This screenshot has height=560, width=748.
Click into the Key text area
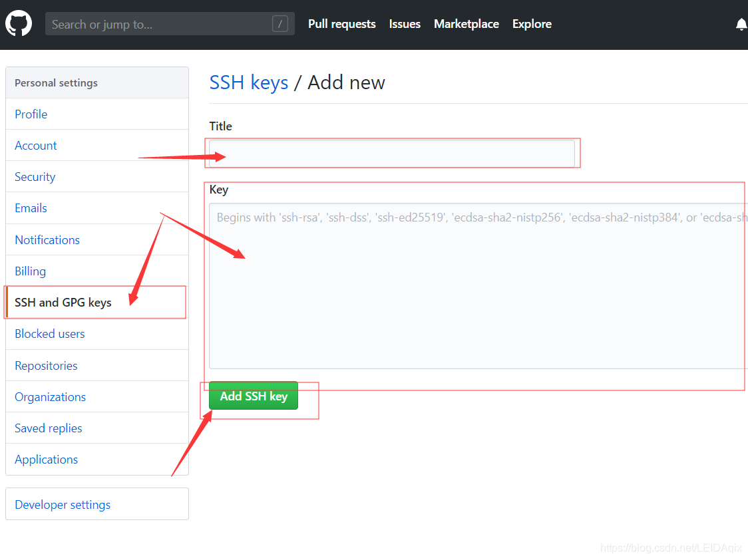pos(478,286)
